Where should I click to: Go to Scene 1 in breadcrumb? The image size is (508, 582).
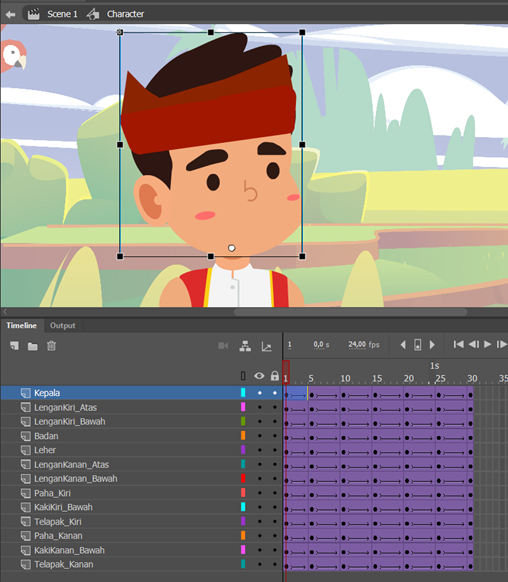click(x=62, y=14)
